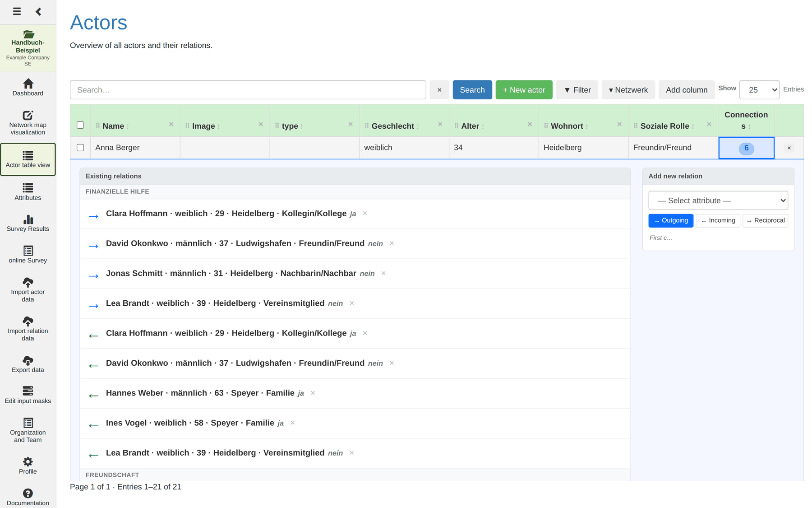
Task: Check the Anna Berger row checkbox
Action: click(80, 148)
